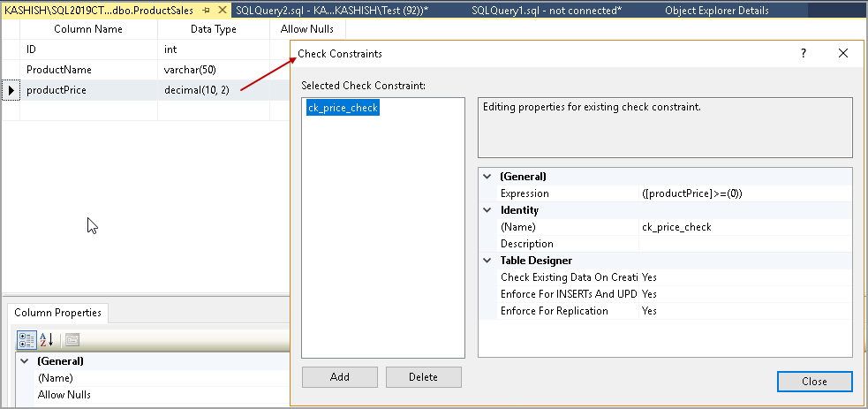This screenshot has width=868, height=409.
Task: Collapse the Table Designer section
Action: click(x=487, y=261)
